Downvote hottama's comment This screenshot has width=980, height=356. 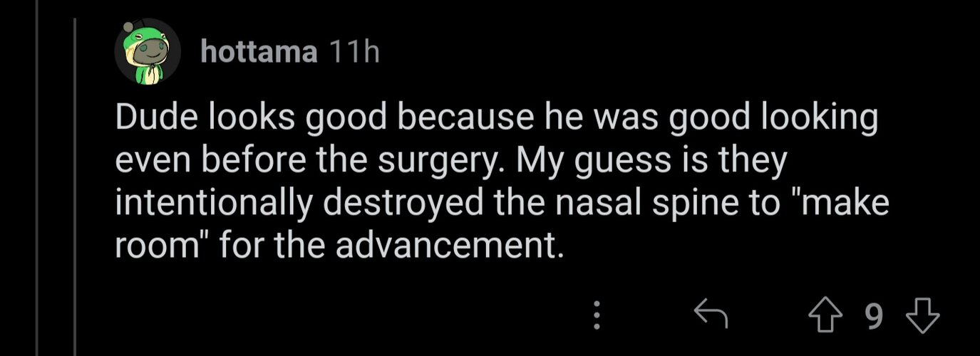(x=924, y=314)
